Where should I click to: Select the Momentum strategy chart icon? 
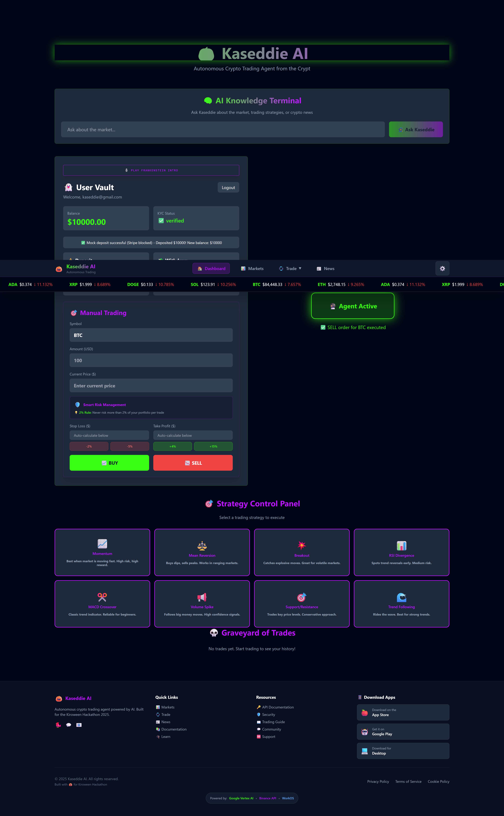pos(102,544)
